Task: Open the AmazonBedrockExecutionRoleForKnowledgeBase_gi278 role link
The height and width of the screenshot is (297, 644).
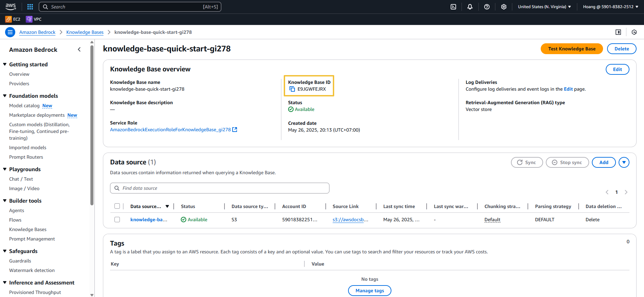Action: click(x=170, y=130)
